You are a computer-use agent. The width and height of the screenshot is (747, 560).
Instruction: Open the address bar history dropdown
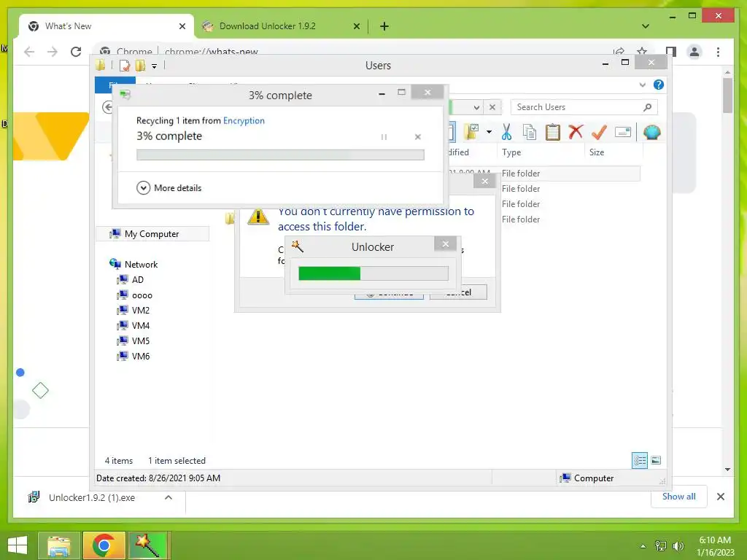coord(476,107)
